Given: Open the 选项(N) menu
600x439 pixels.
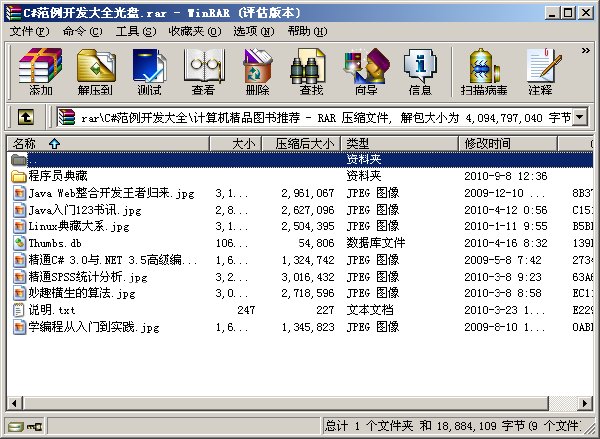Looking at the screenshot, I should pyautogui.click(x=254, y=31).
